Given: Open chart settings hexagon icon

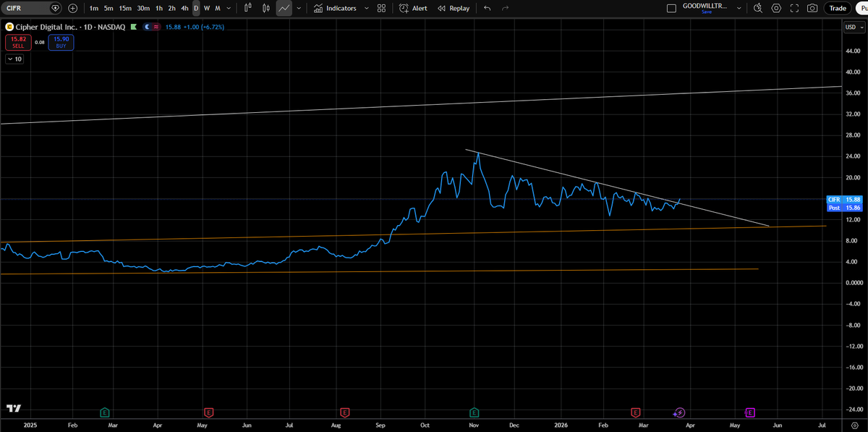Looking at the screenshot, I should pyautogui.click(x=776, y=8).
